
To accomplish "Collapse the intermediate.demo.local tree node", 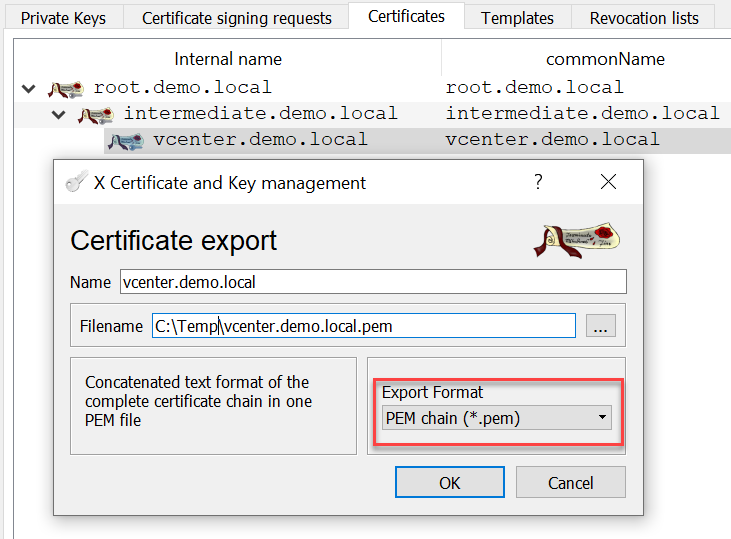I will click(59, 114).
